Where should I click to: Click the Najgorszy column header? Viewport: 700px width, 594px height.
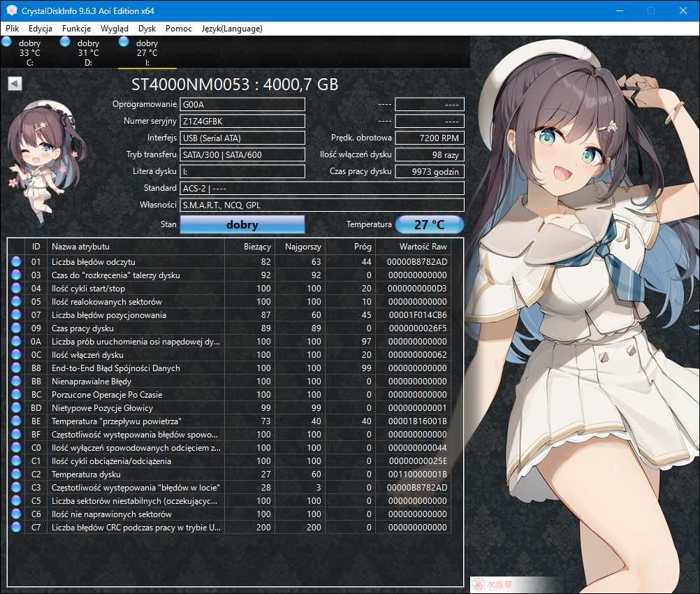pos(299,247)
